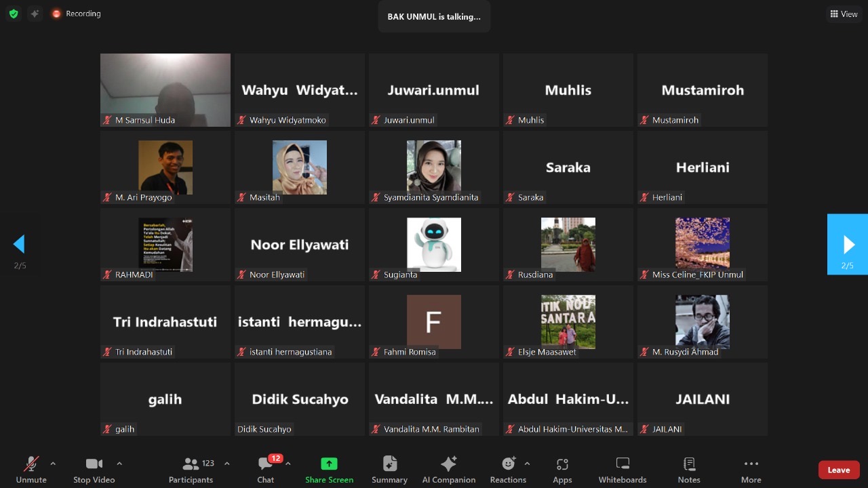Open Whiteboards
This screenshot has width=868, height=488.
click(623, 470)
